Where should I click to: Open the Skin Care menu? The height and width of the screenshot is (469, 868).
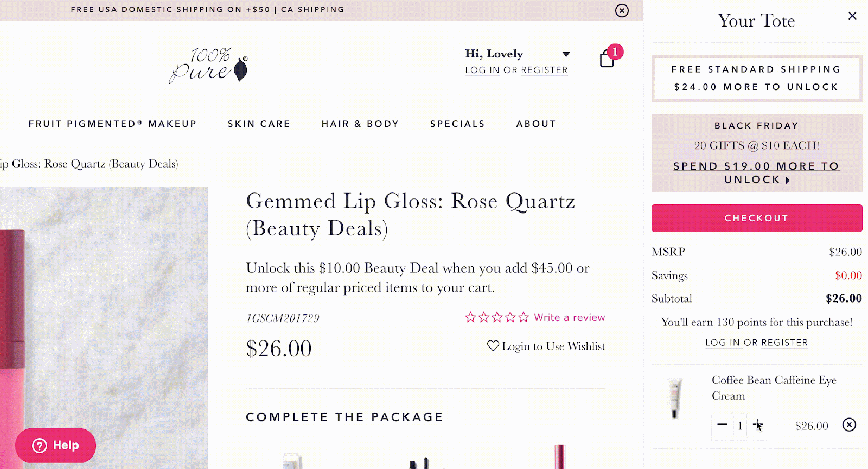[259, 124]
